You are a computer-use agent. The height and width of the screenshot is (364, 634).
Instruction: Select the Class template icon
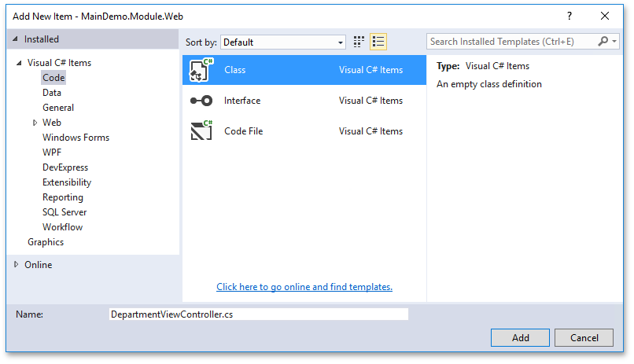(201, 70)
